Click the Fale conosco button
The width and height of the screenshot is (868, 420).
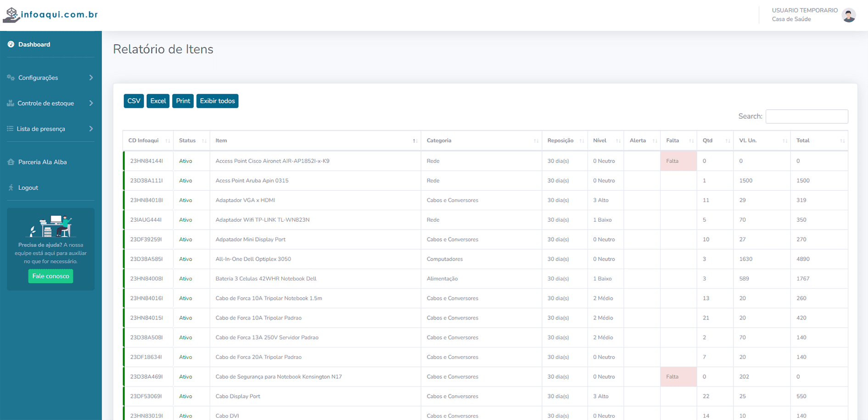pos(50,276)
